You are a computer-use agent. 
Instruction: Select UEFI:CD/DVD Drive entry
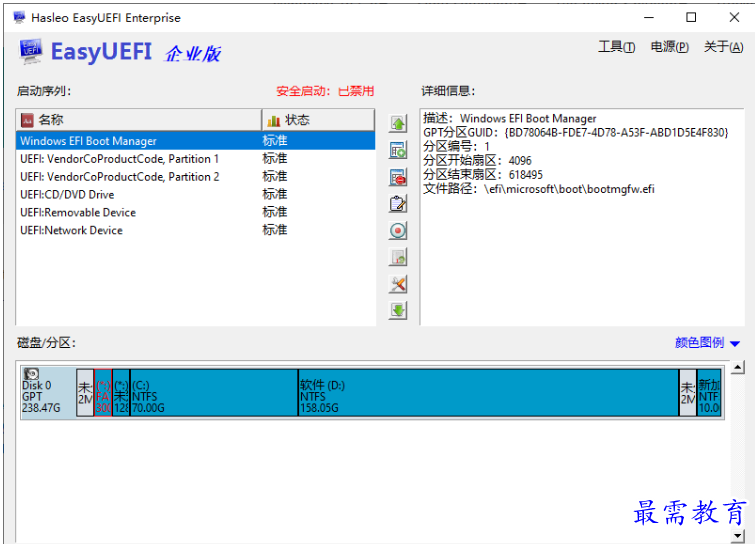point(195,194)
